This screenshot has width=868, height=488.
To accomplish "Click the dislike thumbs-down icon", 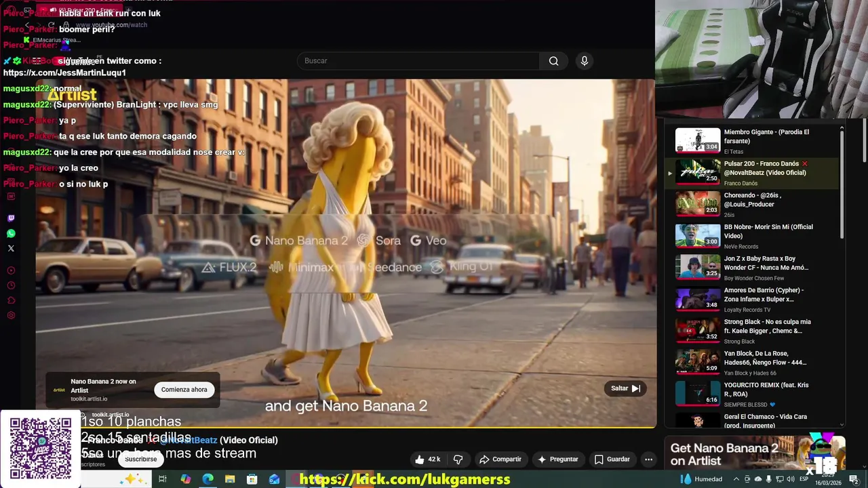I will [458, 459].
